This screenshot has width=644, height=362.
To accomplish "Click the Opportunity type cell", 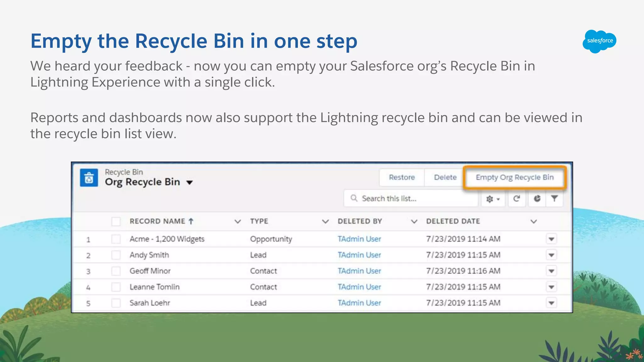I will (271, 239).
